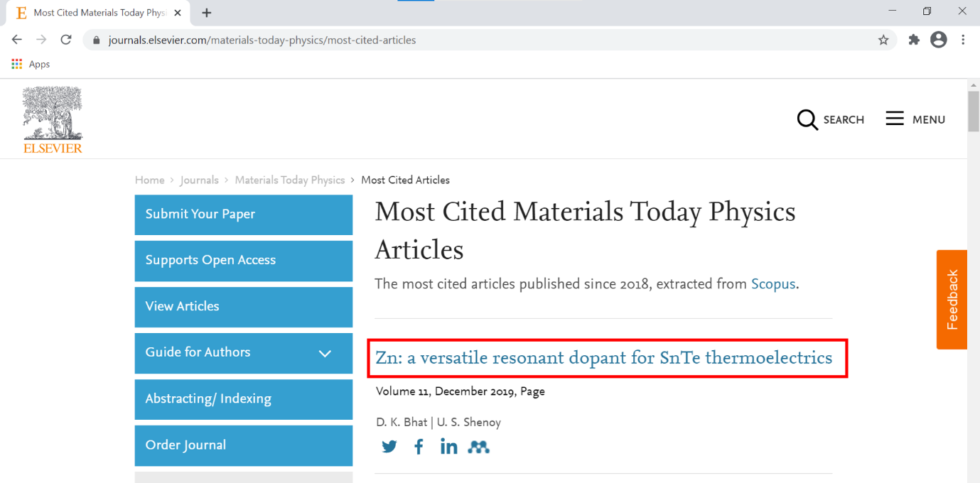The height and width of the screenshot is (483, 980).
Task: Open the hamburger MENU
Action: click(x=915, y=119)
